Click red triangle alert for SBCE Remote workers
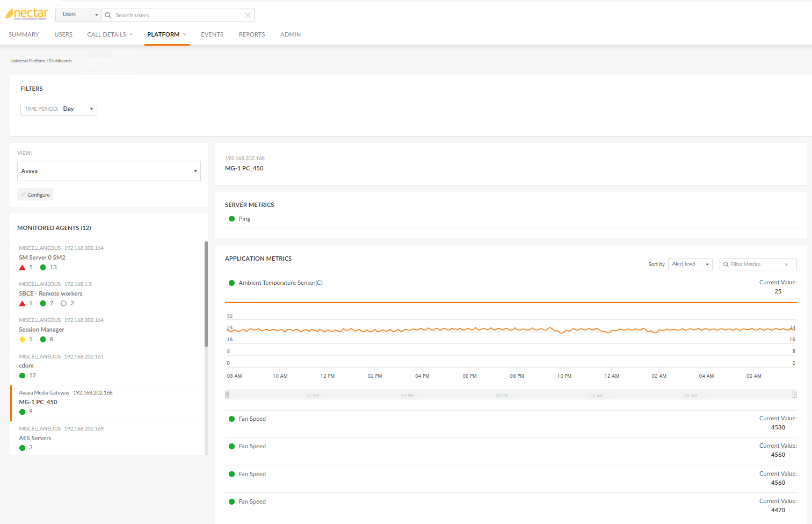Screen dimensions: 812x524 [x=23, y=304]
